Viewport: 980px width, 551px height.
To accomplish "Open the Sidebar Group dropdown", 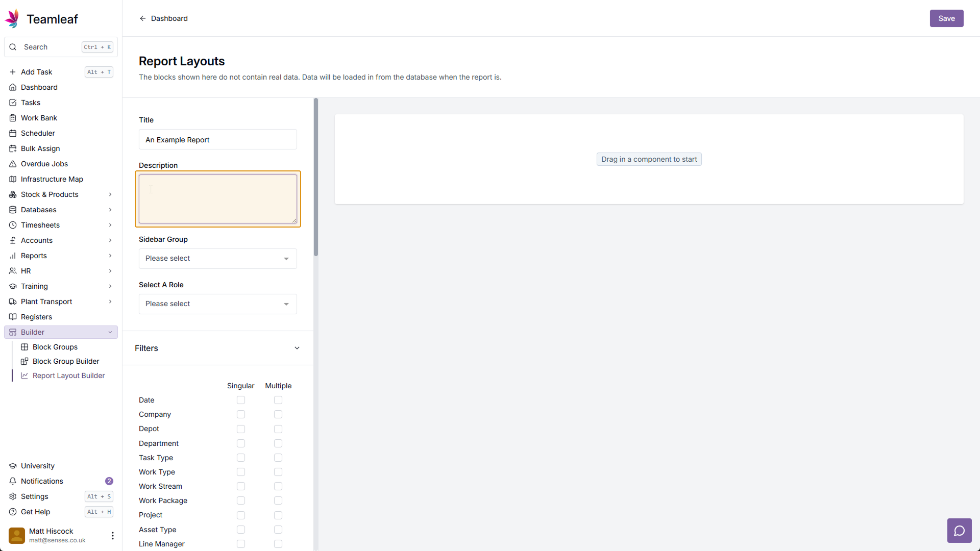I will pyautogui.click(x=218, y=259).
